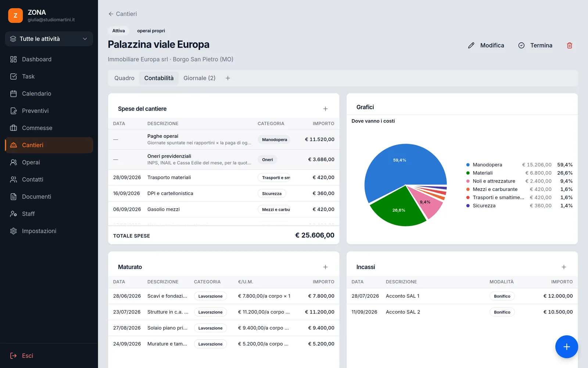Click the operai propri tag

coord(151,31)
